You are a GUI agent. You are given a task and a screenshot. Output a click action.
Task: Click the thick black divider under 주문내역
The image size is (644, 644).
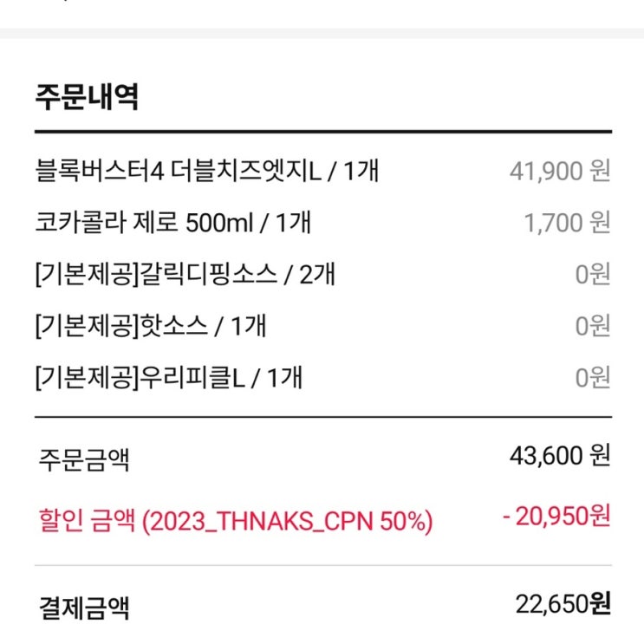coord(322,132)
